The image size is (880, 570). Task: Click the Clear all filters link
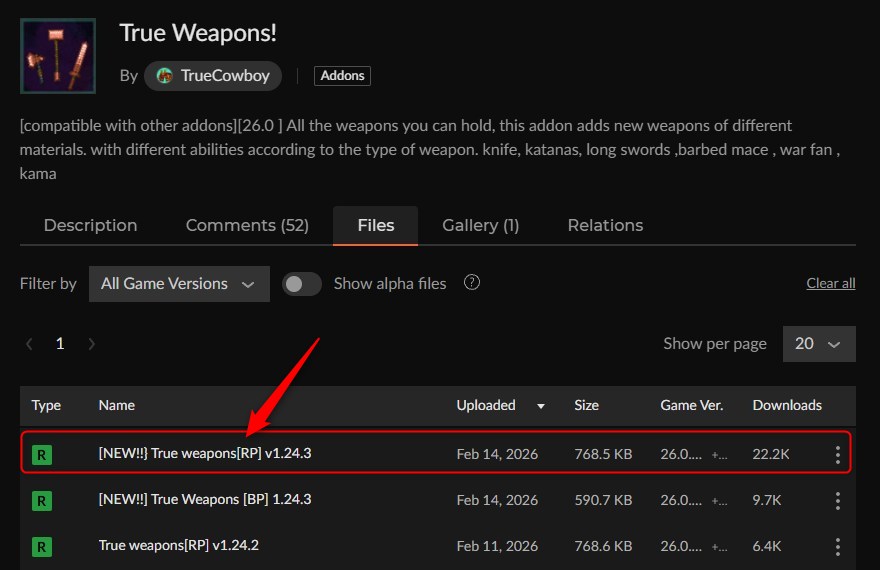(830, 283)
